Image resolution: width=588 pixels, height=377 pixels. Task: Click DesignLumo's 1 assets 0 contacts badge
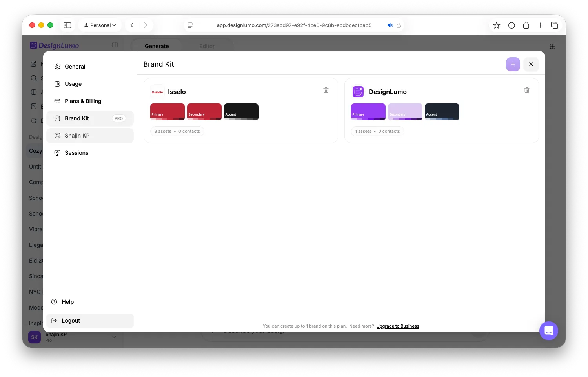tap(378, 131)
